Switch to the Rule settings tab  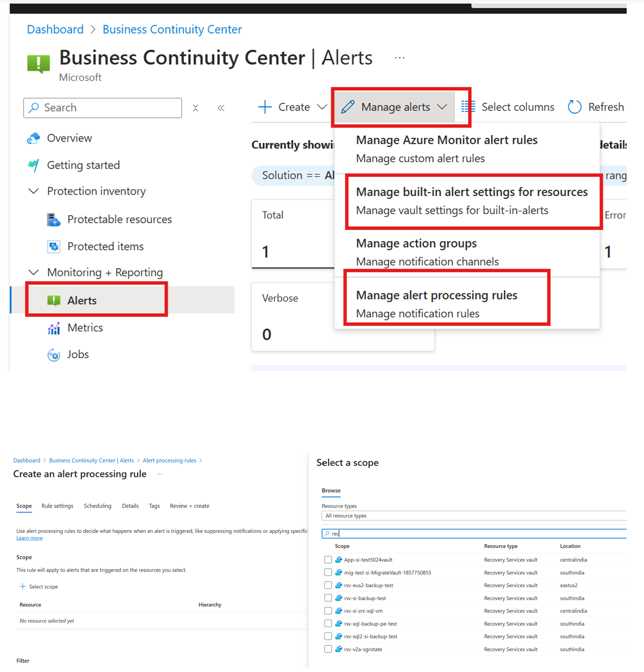coord(57,506)
